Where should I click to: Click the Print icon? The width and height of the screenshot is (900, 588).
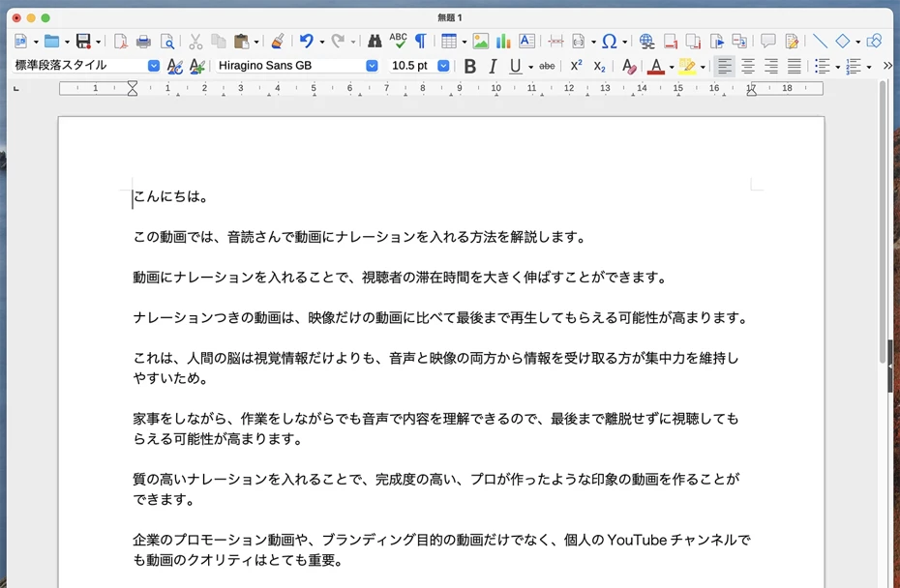[x=143, y=42]
